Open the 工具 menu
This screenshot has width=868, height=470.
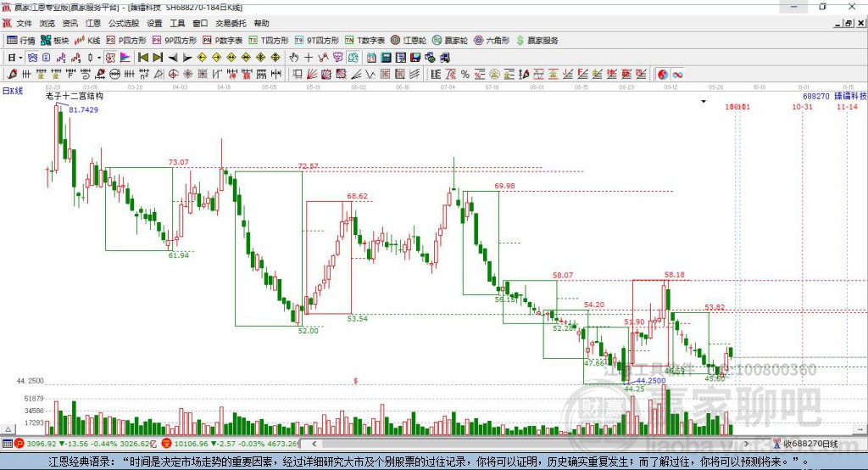177,23
